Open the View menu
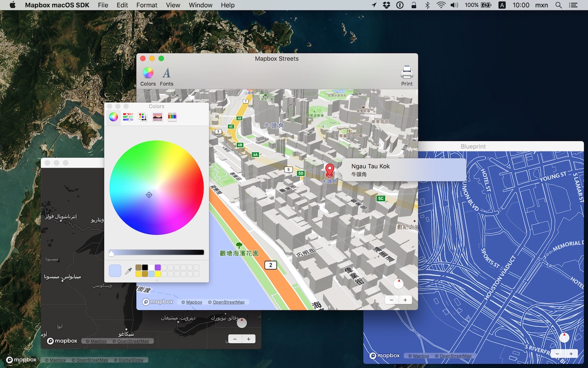 pos(173,5)
